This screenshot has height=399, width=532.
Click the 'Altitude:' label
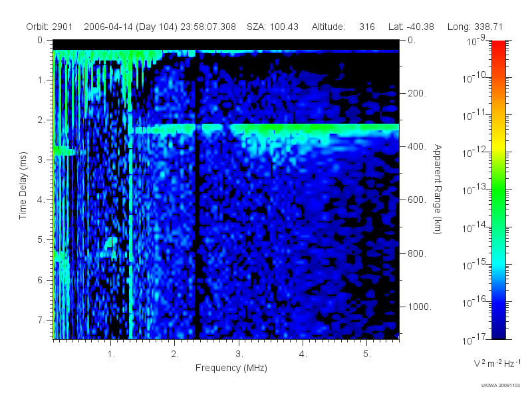[329, 27]
